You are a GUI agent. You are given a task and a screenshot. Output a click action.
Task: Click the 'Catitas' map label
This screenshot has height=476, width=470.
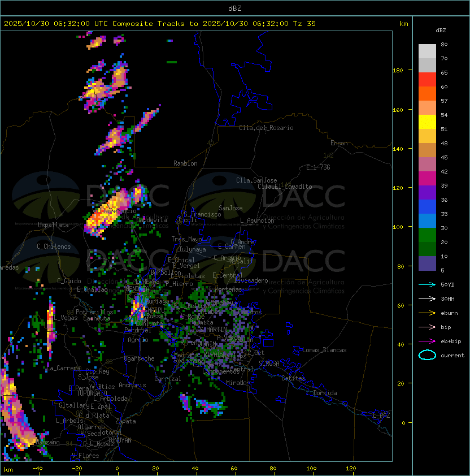(293, 378)
